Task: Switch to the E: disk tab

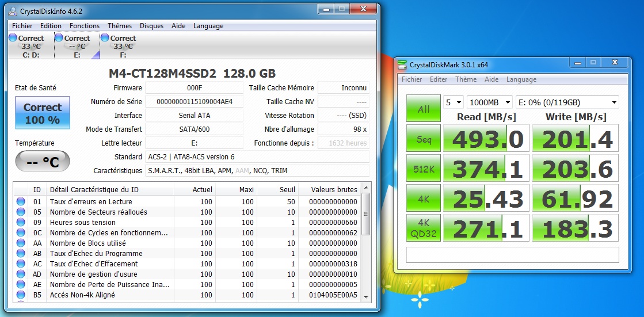Action: (x=77, y=46)
